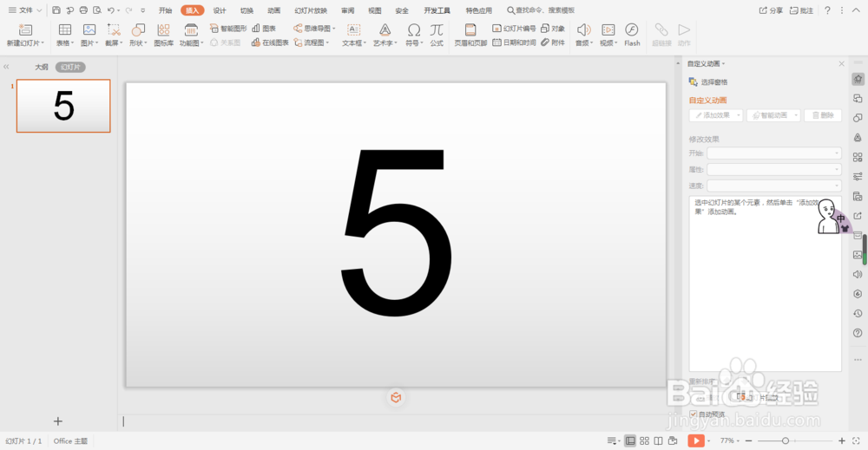Start the screenshot tool (截屏)
The height and width of the screenshot is (450, 868).
click(x=114, y=35)
